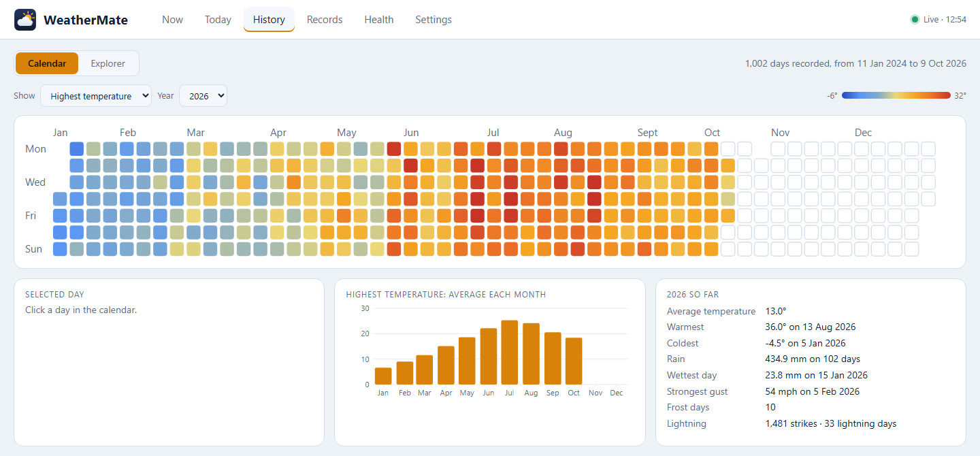Click the Rain value '434.9 mm on 102 days'

(x=813, y=359)
